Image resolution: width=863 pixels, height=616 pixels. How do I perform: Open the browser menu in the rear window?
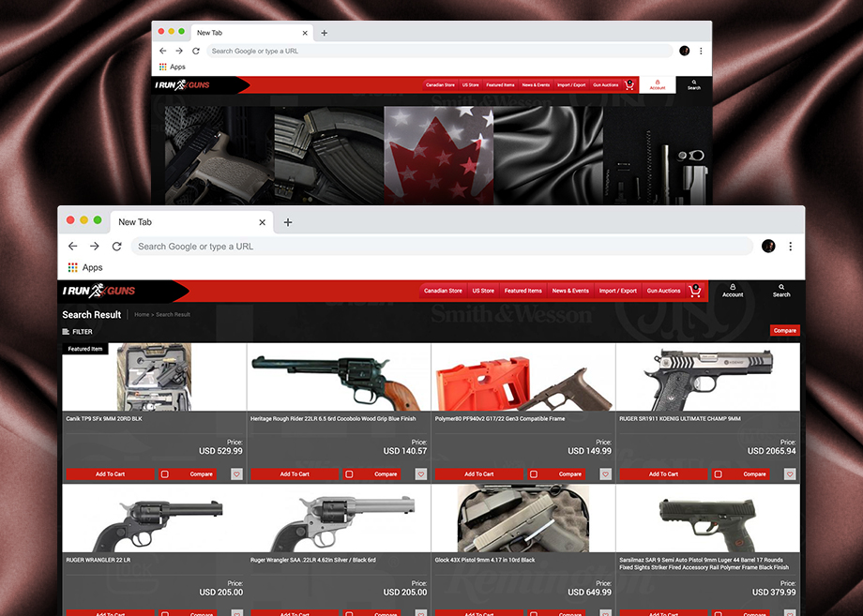701,51
